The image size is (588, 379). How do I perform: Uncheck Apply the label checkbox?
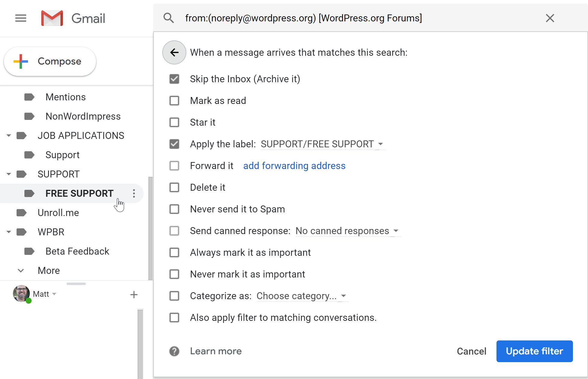point(174,144)
